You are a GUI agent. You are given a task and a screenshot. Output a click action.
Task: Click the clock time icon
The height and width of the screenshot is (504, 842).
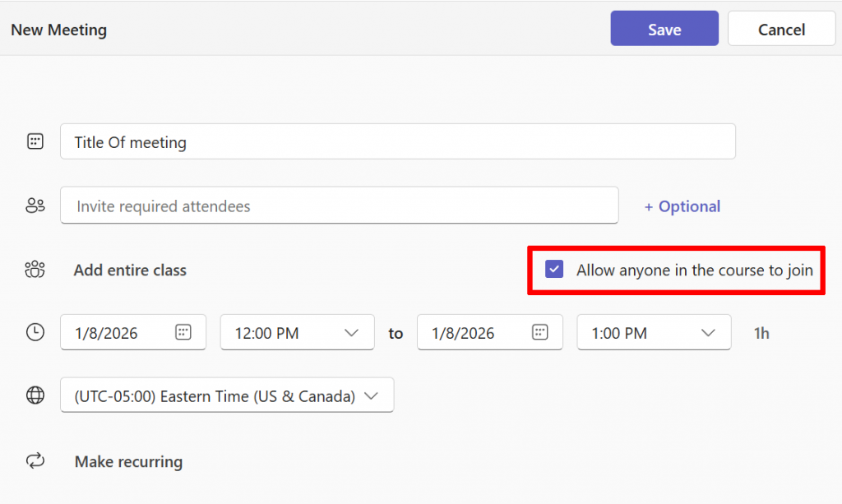click(x=35, y=332)
